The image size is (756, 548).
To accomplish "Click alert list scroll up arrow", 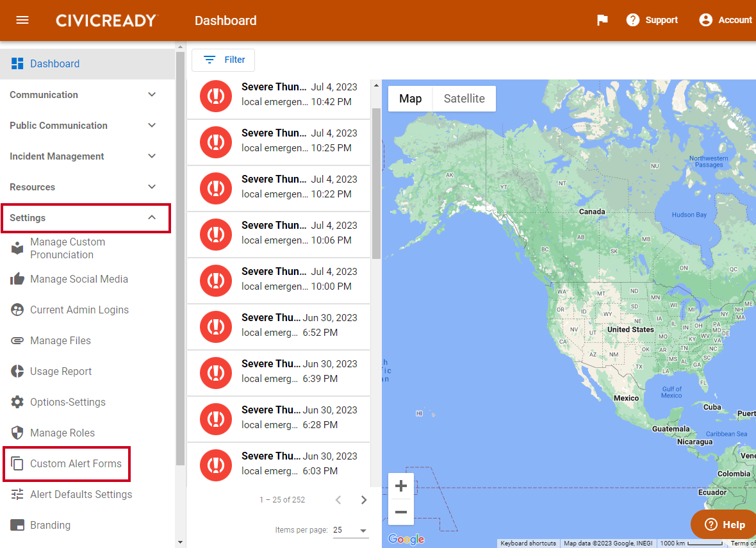I will pyautogui.click(x=377, y=85).
